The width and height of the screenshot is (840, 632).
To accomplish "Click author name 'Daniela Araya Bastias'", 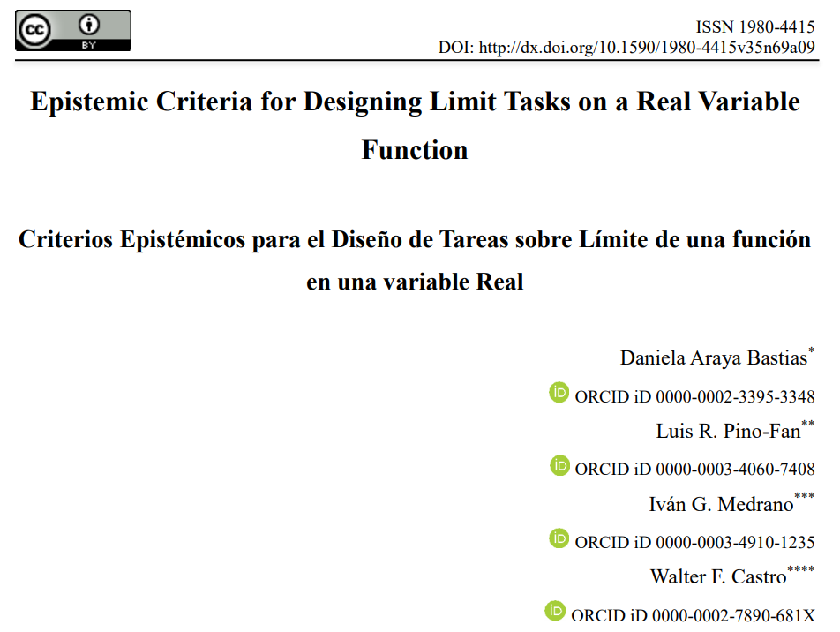I will point(714,358).
